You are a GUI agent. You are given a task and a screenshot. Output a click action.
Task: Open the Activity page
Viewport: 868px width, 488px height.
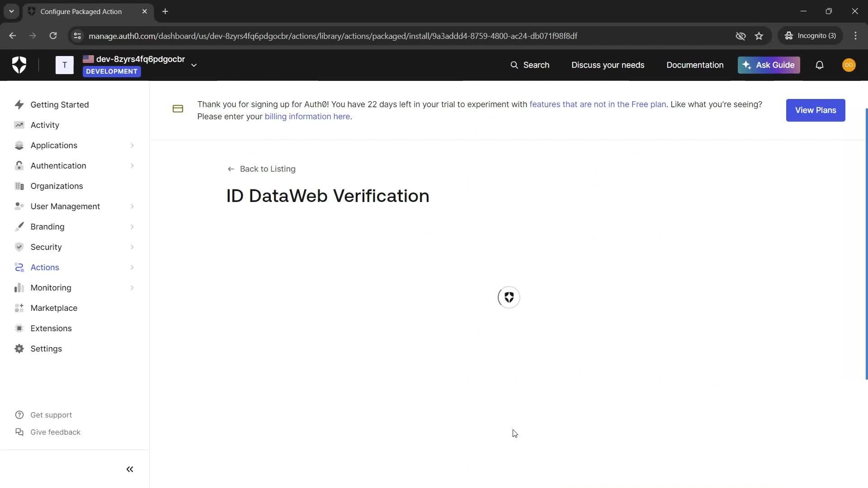(x=45, y=125)
